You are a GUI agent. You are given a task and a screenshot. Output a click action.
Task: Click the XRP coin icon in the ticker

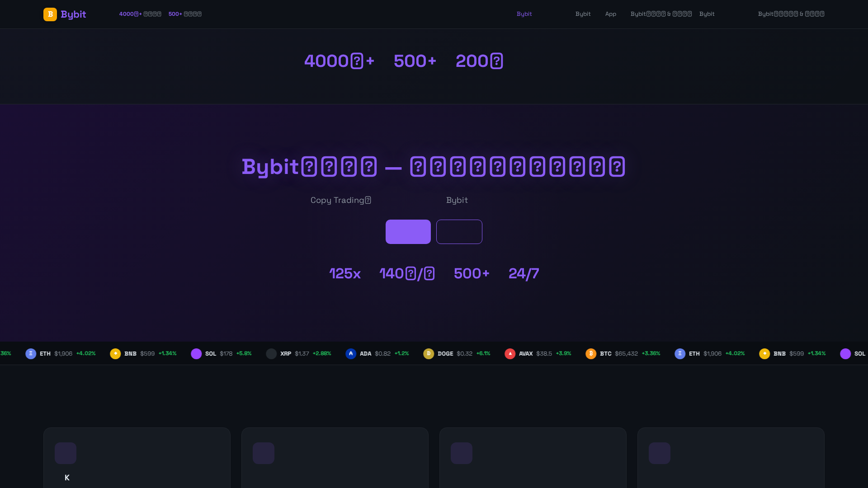point(271,354)
